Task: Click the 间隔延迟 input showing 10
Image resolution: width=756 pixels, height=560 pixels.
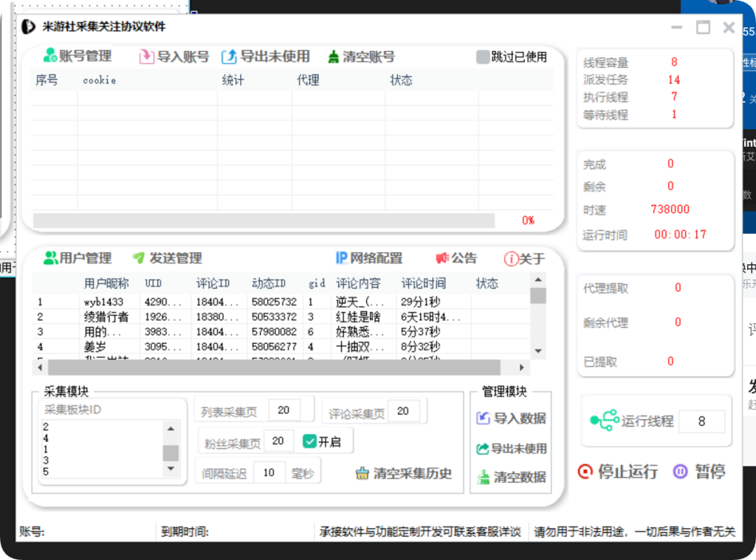Action: pyautogui.click(x=269, y=471)
